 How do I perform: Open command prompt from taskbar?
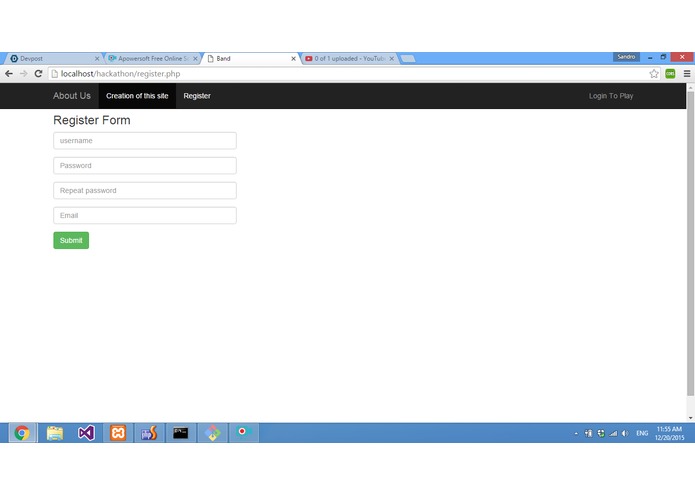[x=181, y=432]
